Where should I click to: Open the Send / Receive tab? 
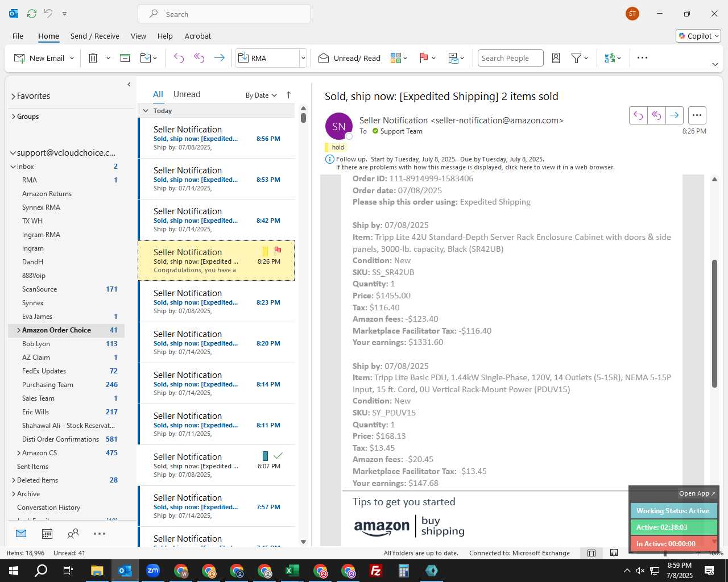pos(95,36)
